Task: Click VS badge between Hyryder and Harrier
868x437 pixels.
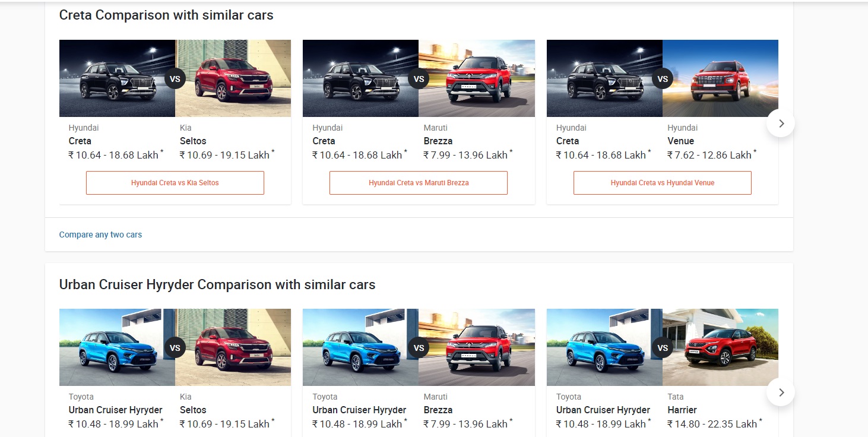Action: pos(663,348)
